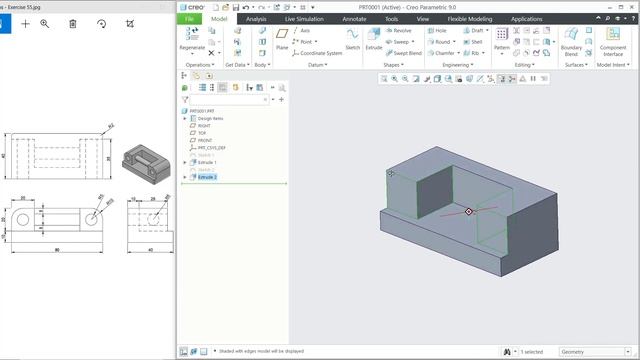The width and height of the screenshot is (640, 360).
Task: Choose the Swept Blend tool
Action: click(403, 53)
